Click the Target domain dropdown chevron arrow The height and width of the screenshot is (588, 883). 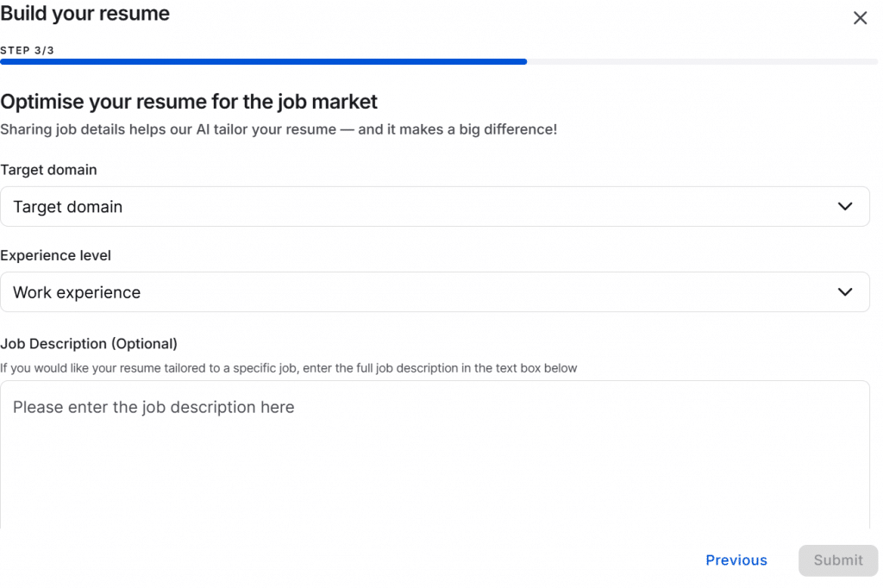[845, 207]
